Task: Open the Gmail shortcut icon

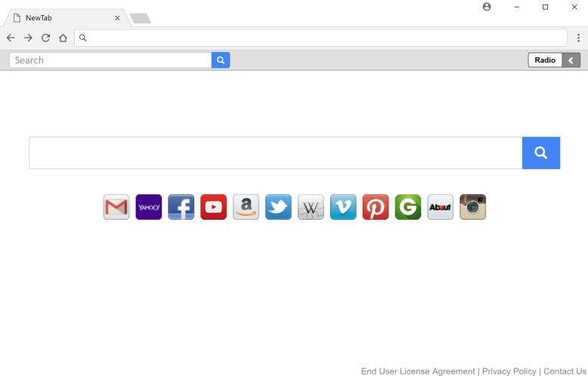Action: (116, 207)
